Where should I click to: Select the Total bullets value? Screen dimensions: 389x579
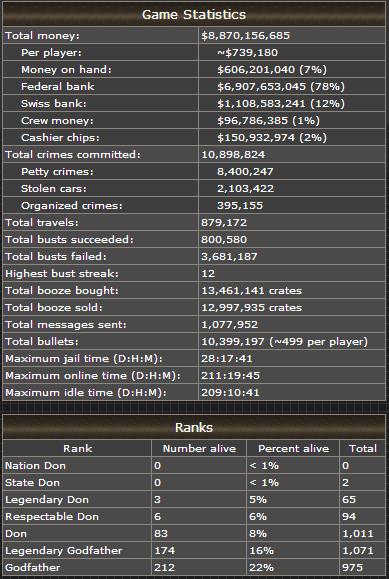coord(284,342)
